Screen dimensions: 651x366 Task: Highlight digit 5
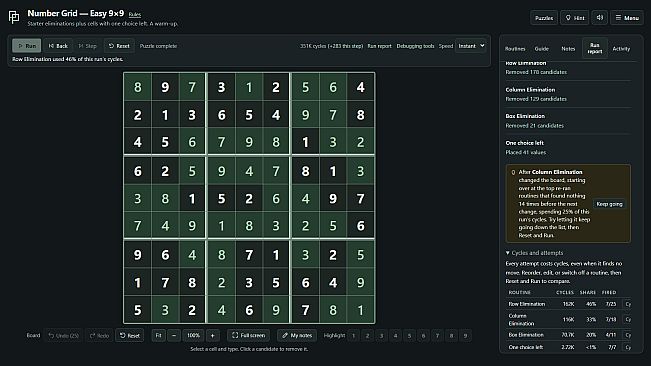[409, 336]
